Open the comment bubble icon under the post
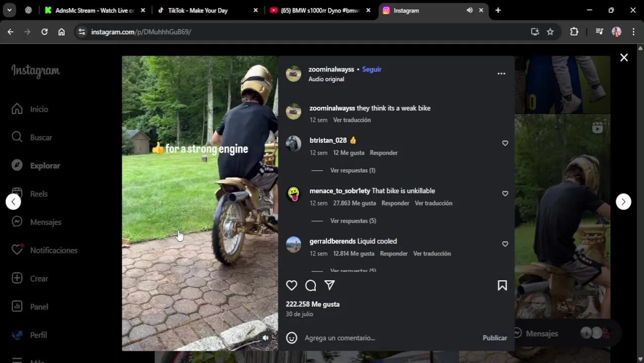This screenshot has height=363, width=644. pos(310,285)
